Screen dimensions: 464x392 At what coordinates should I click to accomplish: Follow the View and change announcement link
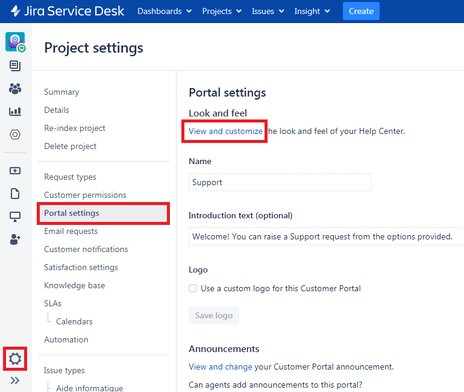[220, 367]
